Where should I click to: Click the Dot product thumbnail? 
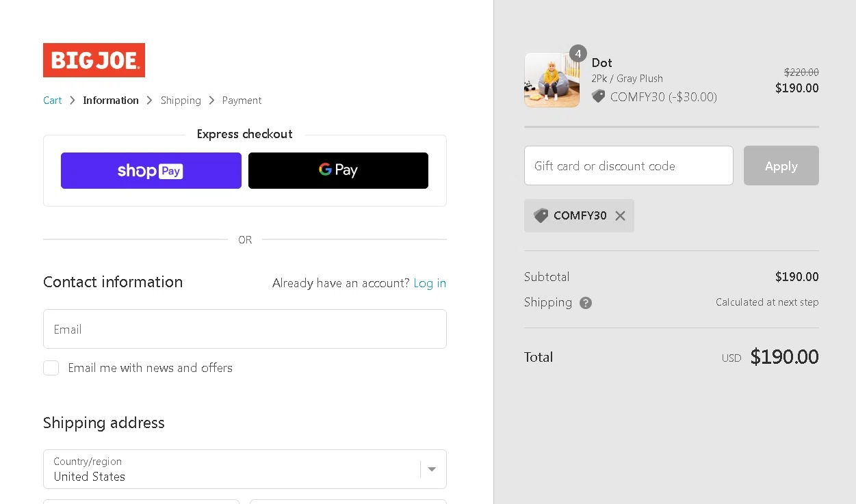tap(552, 80)
